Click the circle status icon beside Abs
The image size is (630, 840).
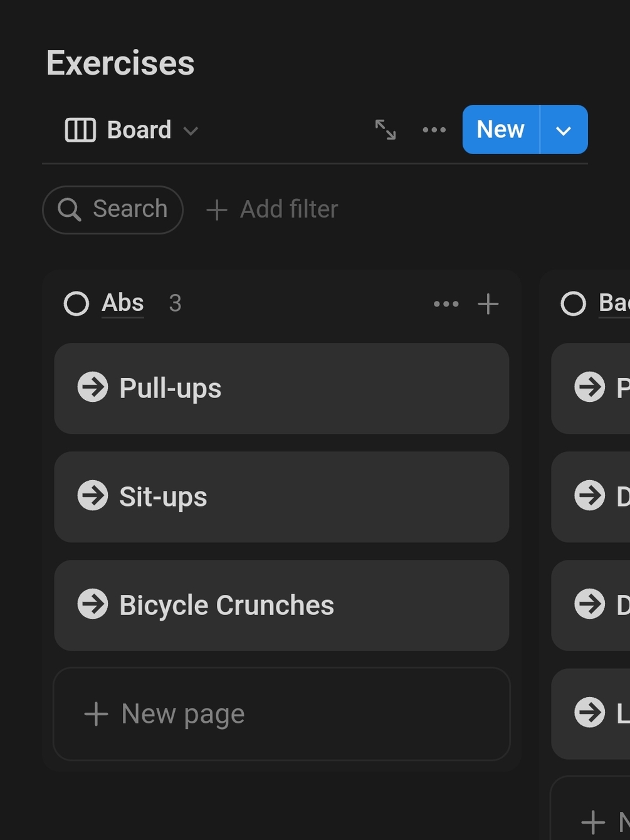pos(76,304)
